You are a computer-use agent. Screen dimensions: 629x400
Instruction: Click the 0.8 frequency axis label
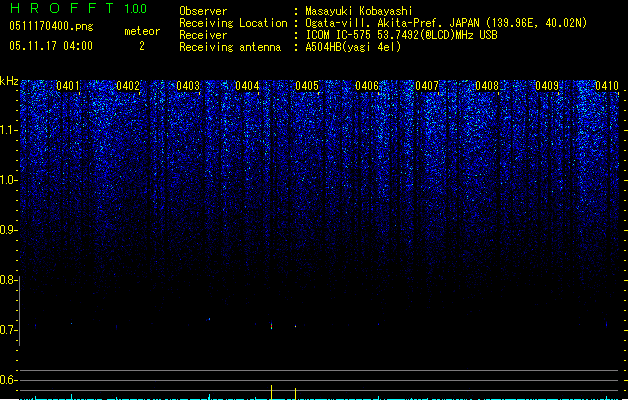[x=8, y=280]
